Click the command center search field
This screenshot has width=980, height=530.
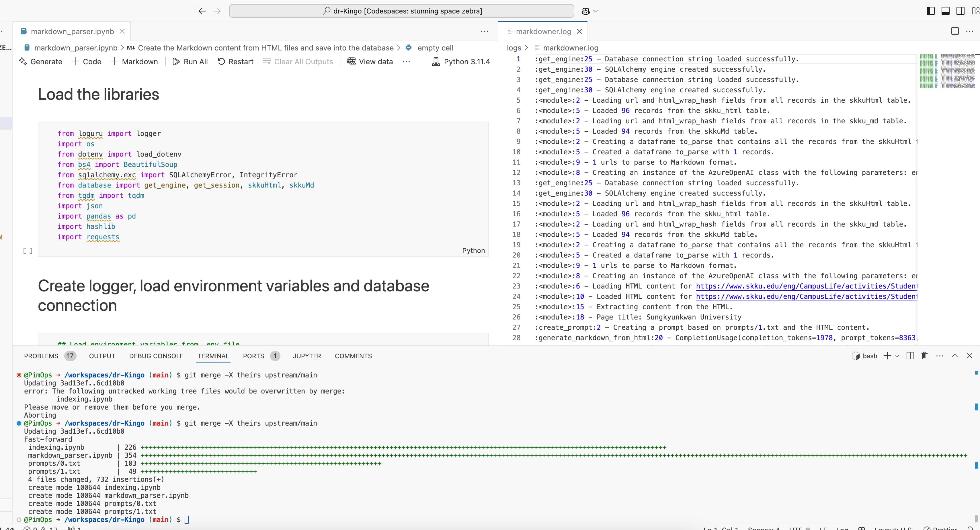(x=401, y=11)
